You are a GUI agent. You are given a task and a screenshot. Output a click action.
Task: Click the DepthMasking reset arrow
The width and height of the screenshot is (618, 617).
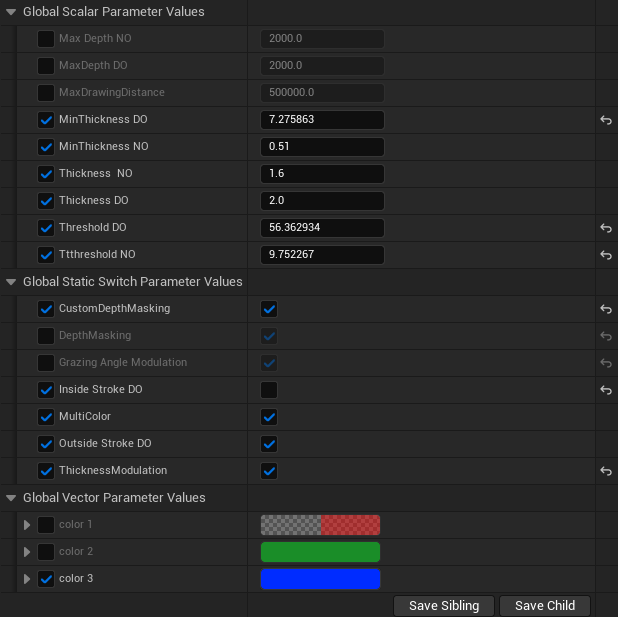[x=605, y=336]
